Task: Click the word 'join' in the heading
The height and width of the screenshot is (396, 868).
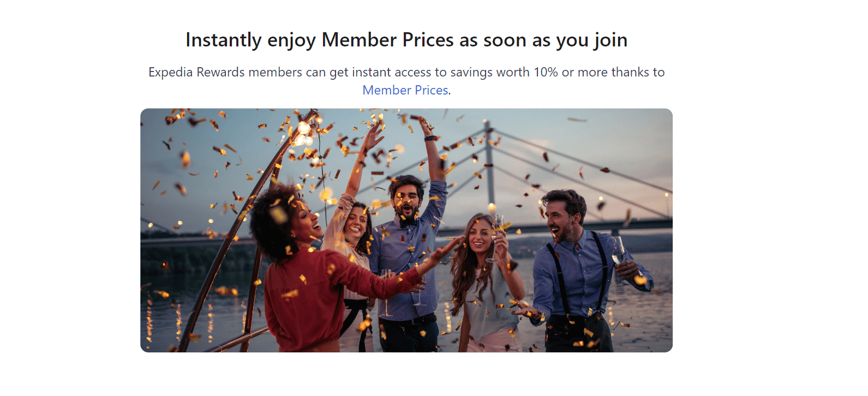Action: click(611, 40)
